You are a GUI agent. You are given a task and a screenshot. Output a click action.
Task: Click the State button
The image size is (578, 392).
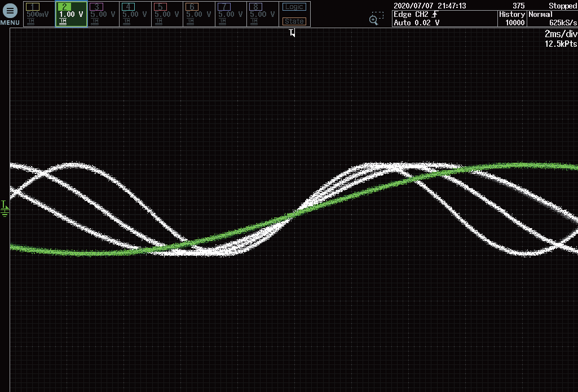pos(294,21)
